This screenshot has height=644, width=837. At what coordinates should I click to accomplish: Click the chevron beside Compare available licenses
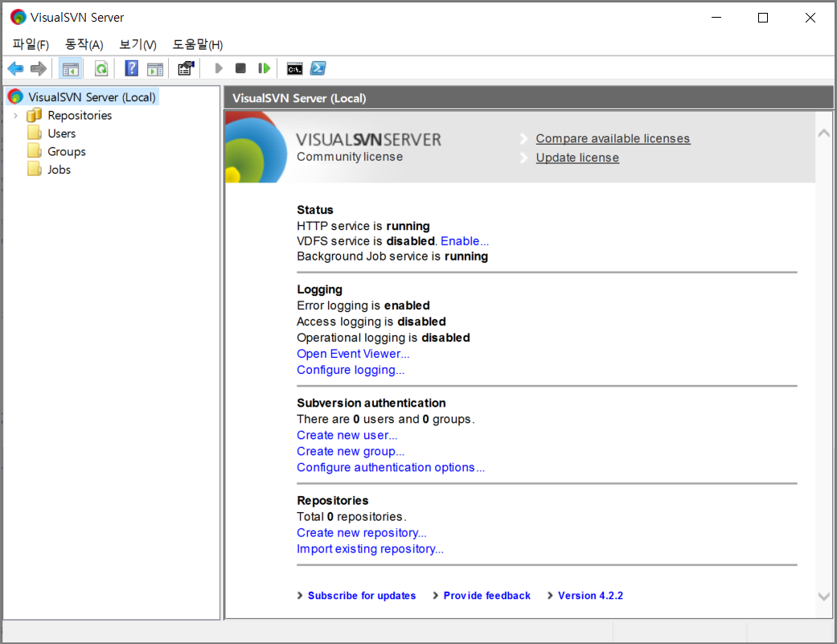coord(523,139)
